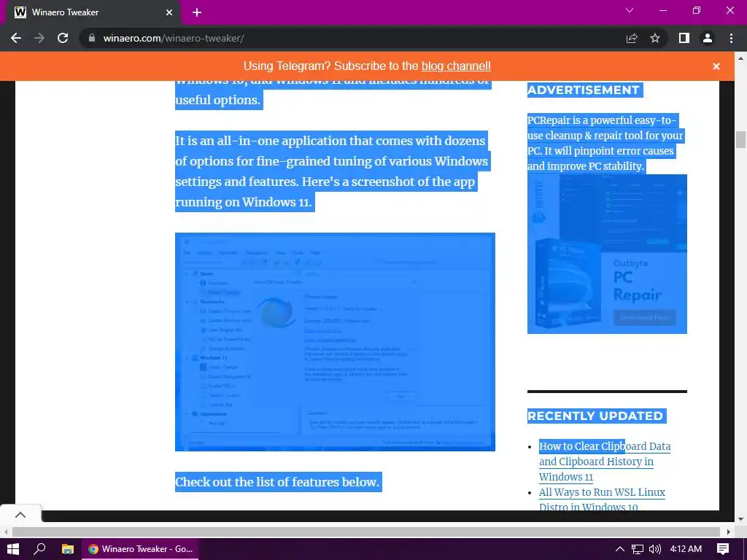Viewport: 747px width, 560px height.
Task: Close the Winaero Tweaker tab
Action: [x=169, y=12]
